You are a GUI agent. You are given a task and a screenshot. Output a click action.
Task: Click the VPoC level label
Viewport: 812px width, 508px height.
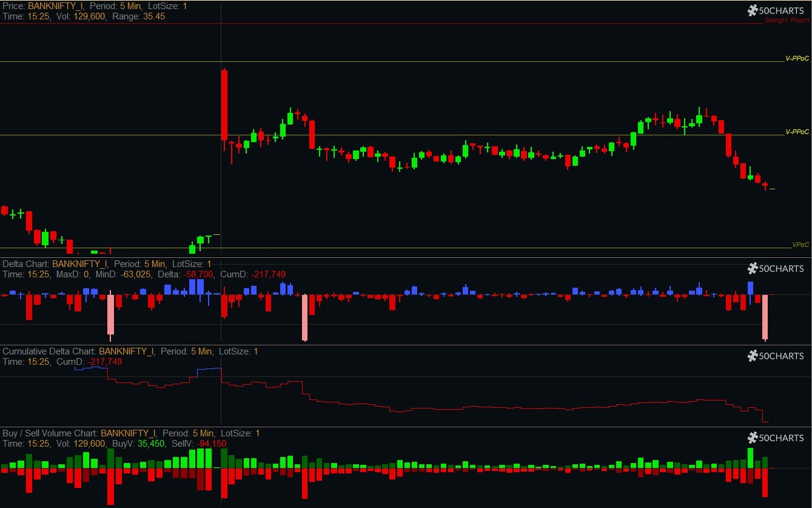pos(800,245)
